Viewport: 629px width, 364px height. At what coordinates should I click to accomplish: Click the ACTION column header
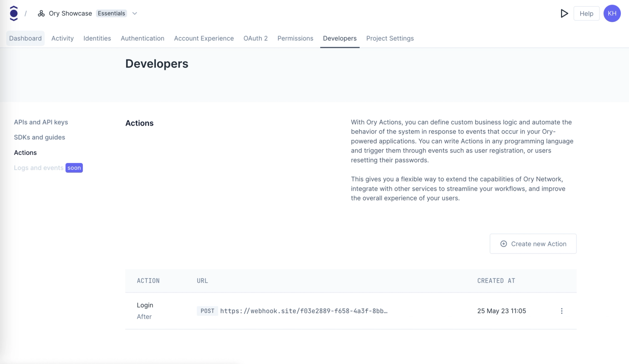coord(148,280)
